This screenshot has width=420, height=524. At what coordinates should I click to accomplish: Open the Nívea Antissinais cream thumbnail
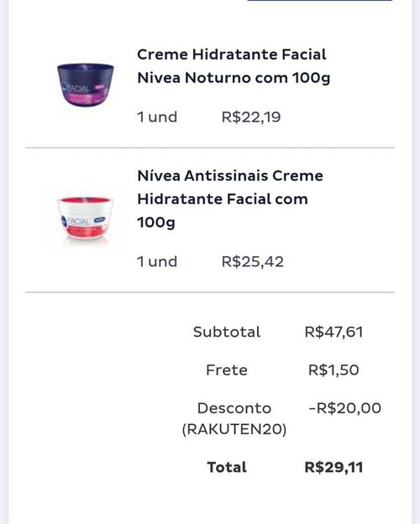tap(86, 219)
